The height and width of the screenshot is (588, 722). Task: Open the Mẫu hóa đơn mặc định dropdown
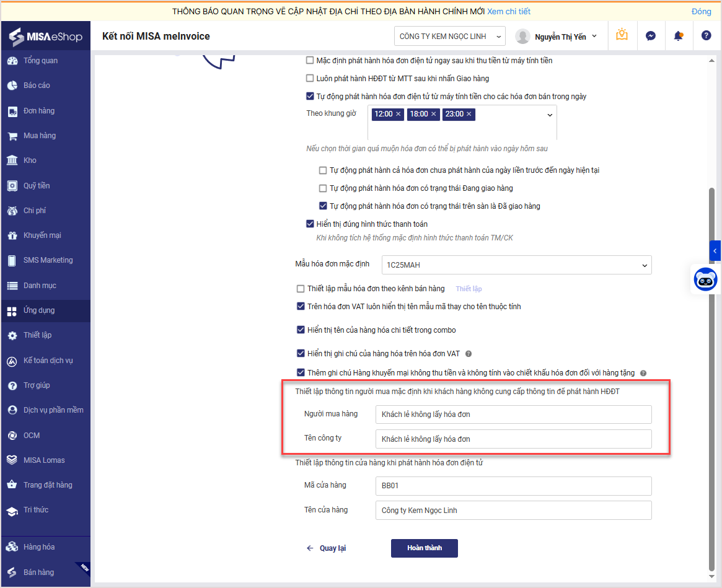click(517, 265)
